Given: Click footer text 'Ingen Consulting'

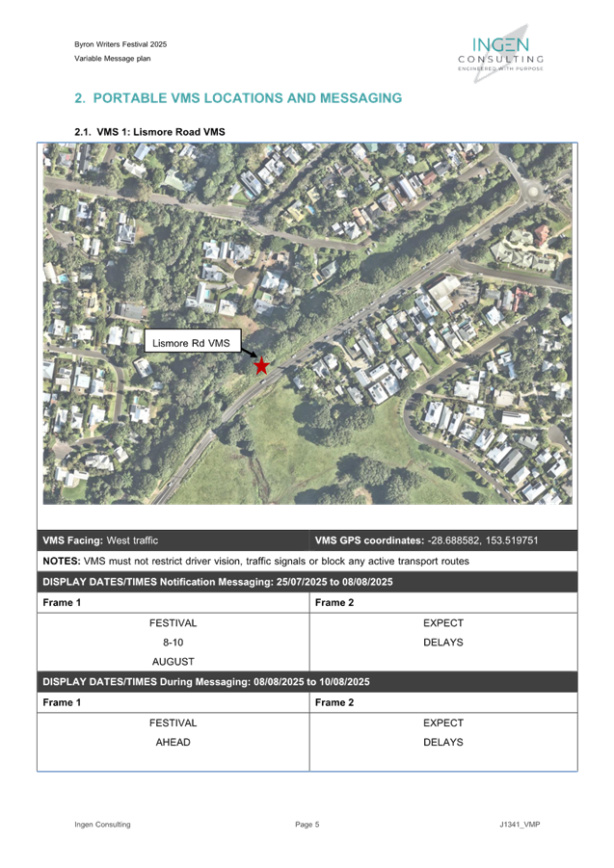Looking at the screenshot, I should coord(102,824).
